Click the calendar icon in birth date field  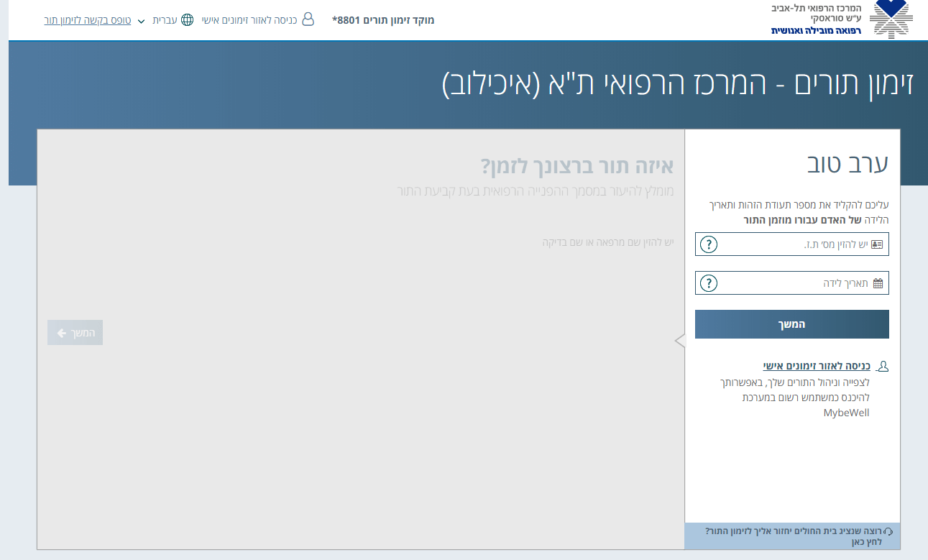(x=878, y=283)
